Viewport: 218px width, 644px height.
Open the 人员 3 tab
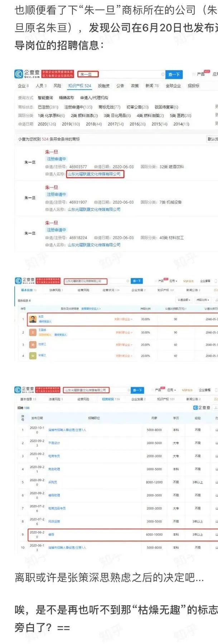click(x=41, y=86)
